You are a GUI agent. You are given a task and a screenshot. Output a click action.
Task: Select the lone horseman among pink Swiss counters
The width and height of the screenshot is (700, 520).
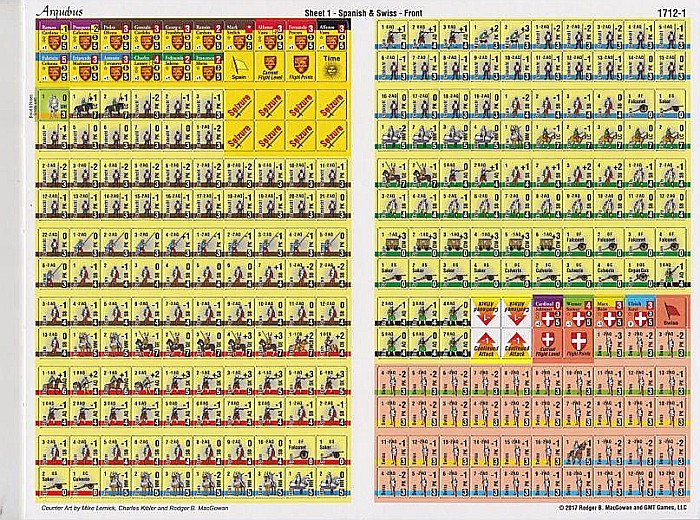[579, 449]
